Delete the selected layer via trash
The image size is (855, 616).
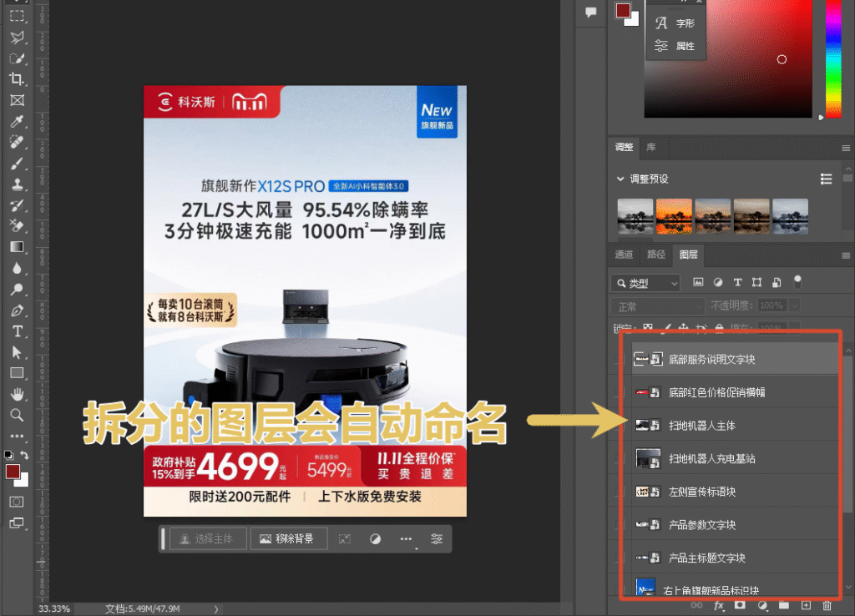[x=827, y=605]
